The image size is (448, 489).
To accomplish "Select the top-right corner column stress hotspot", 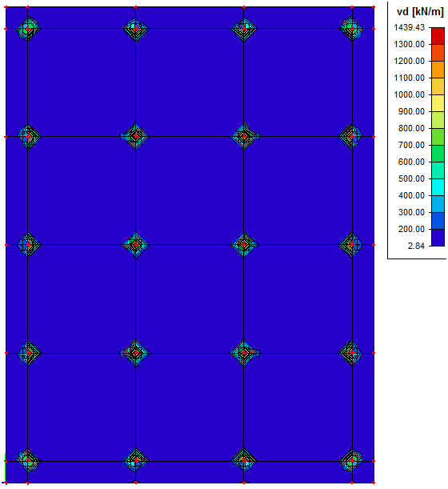I will click(352, 28).
